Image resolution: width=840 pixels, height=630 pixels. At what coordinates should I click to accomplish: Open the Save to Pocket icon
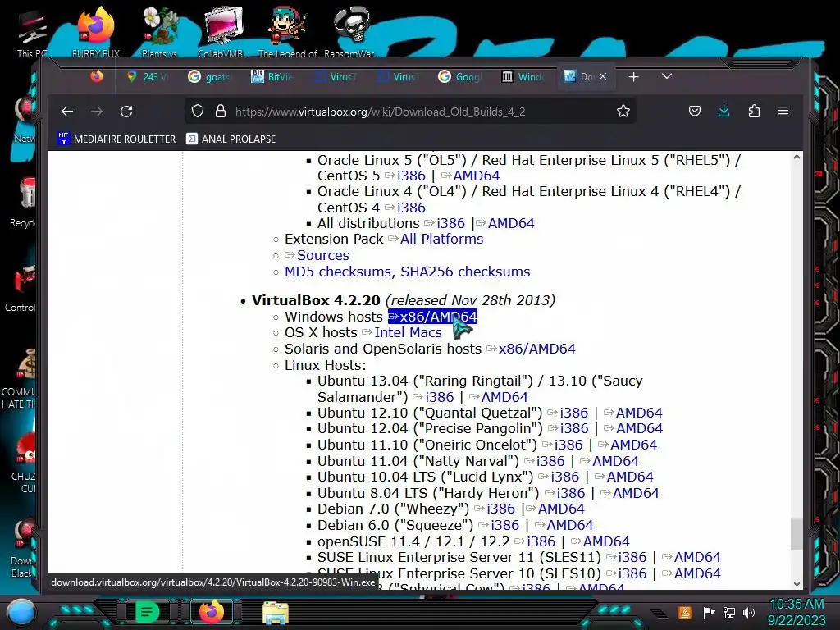(x=694, y=111)
